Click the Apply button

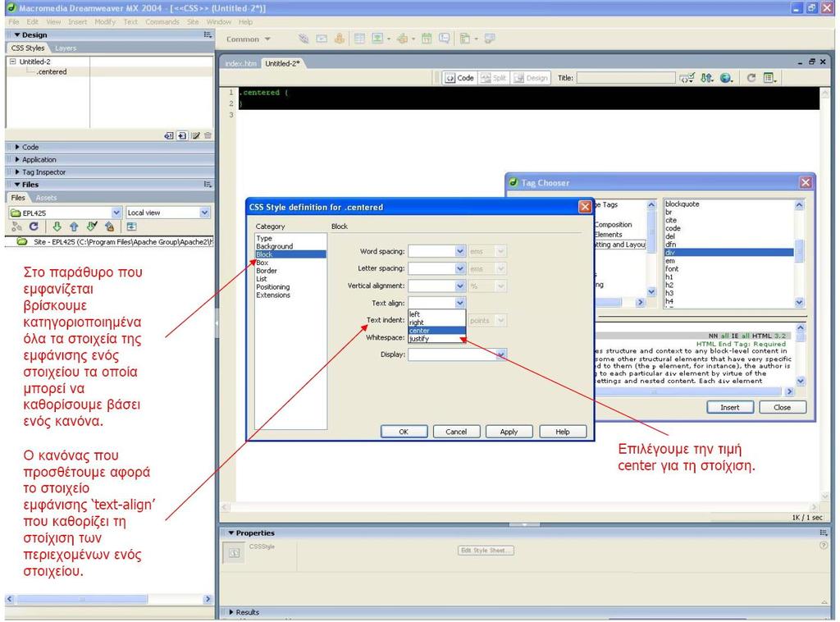coord(509,432)
